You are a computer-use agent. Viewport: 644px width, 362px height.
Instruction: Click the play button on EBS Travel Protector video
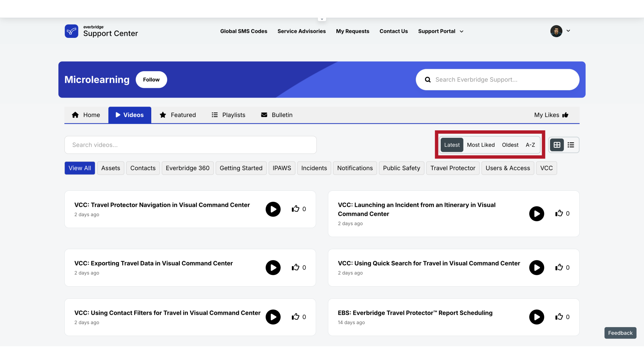[537, 317]
